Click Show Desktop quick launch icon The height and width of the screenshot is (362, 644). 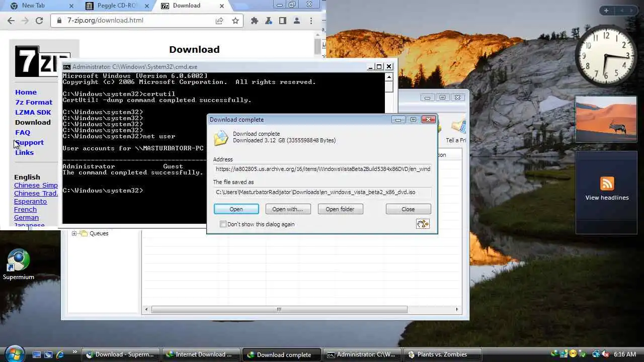coord(37,354)
